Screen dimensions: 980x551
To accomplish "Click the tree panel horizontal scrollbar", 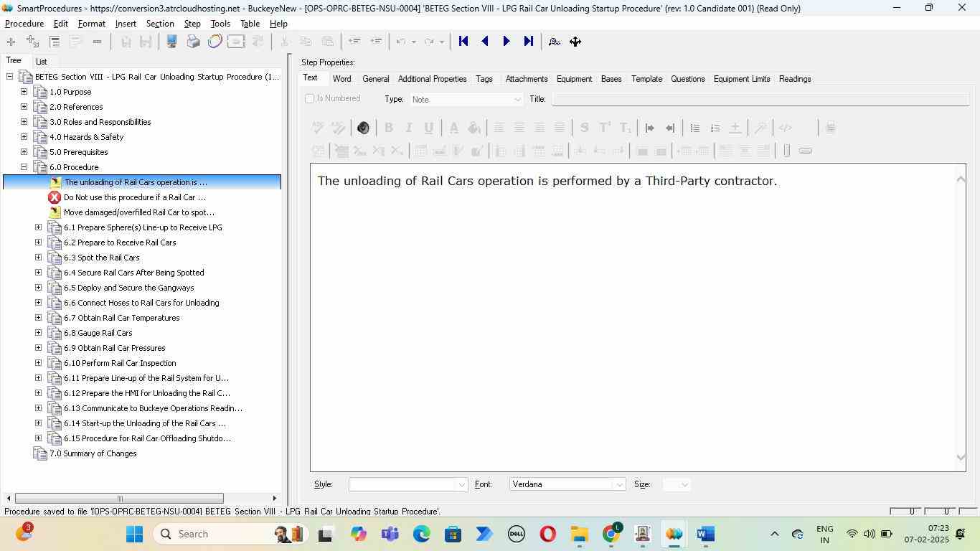I will (x=119, y=499).
